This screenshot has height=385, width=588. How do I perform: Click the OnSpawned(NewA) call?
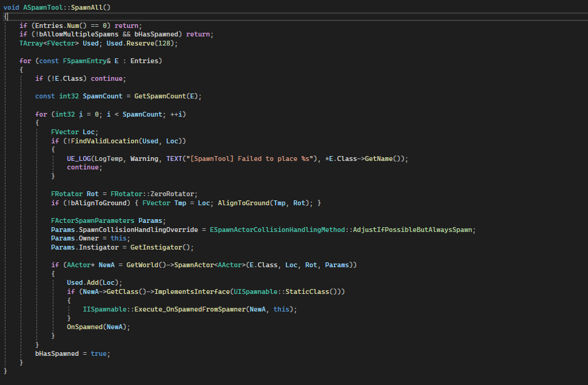(x=96, y=327)
